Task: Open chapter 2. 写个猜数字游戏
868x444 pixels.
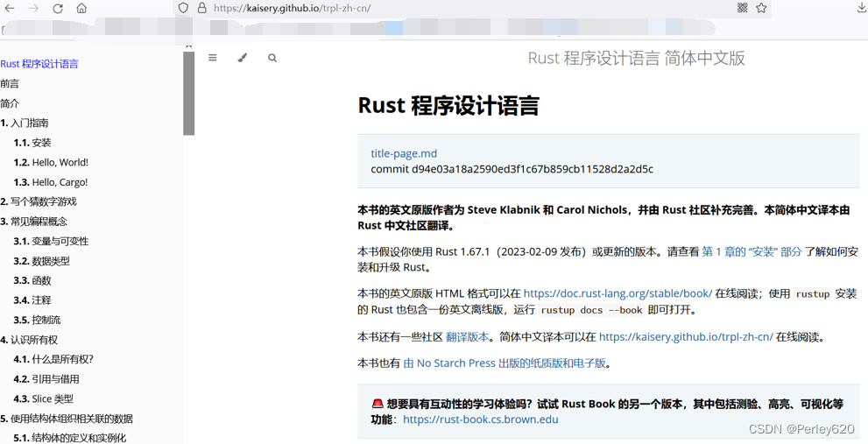Action: point(39,201)
